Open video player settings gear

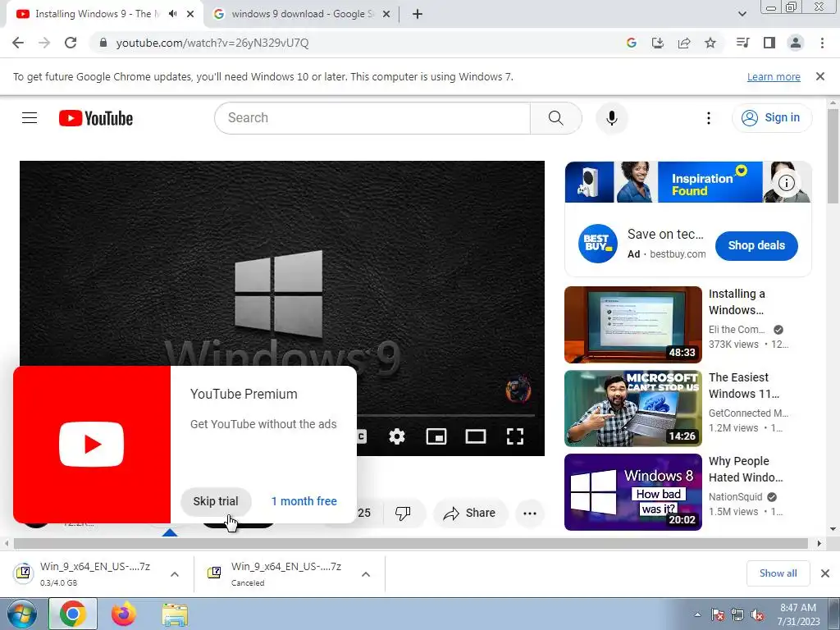(x=396, y=436)
